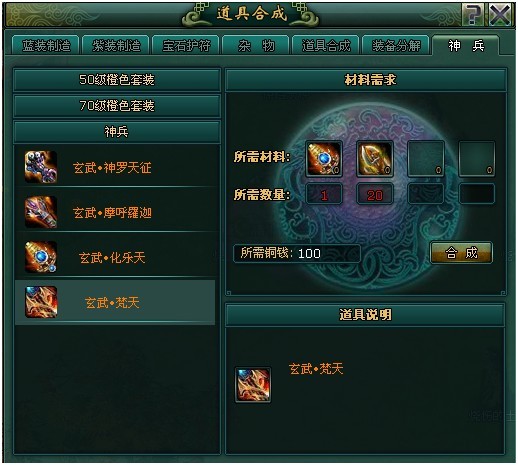Open the 装备分解 tab
The width and height of the screenshot is (518, 465).
coord(396,45)
